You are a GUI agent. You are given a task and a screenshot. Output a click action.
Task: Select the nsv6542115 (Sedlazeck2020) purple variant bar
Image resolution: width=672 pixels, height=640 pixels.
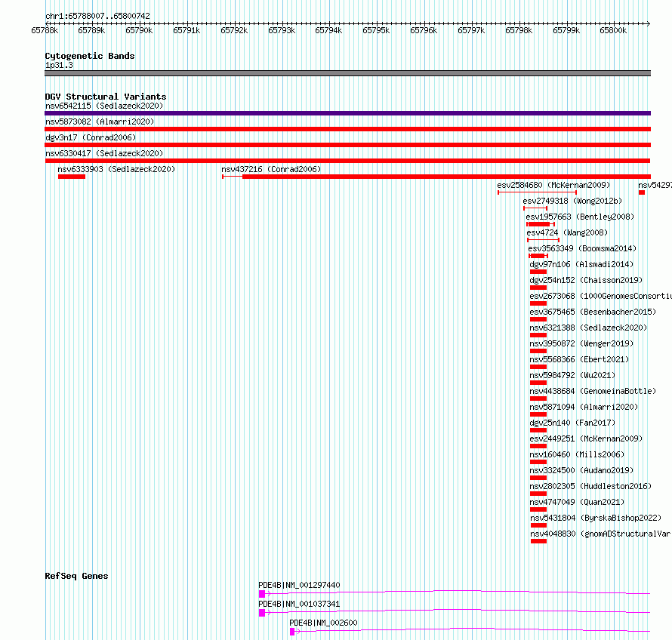(x=347, y=113)
